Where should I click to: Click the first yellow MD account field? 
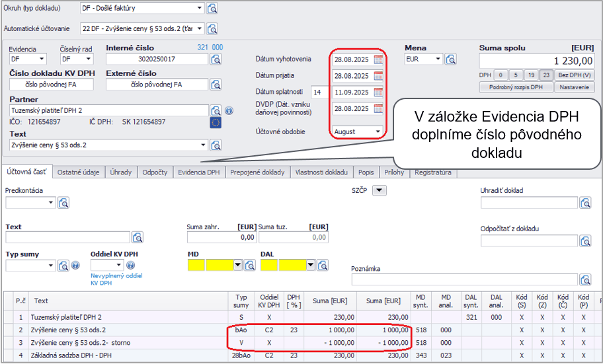click(196, 266)
